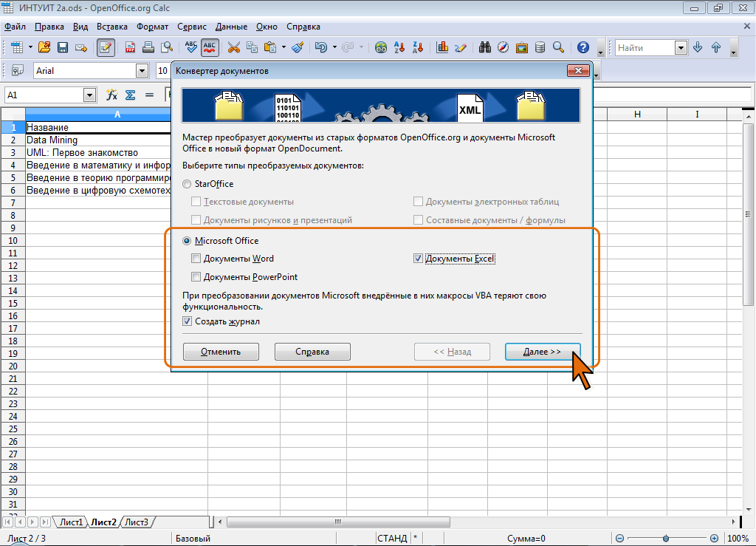Select StarOffice radio button
This screenshot has height=546, width=756.
click(187, 184)
